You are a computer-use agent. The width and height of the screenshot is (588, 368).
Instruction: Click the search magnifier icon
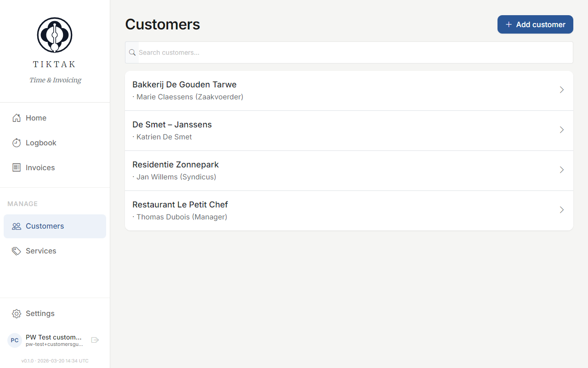132,52
